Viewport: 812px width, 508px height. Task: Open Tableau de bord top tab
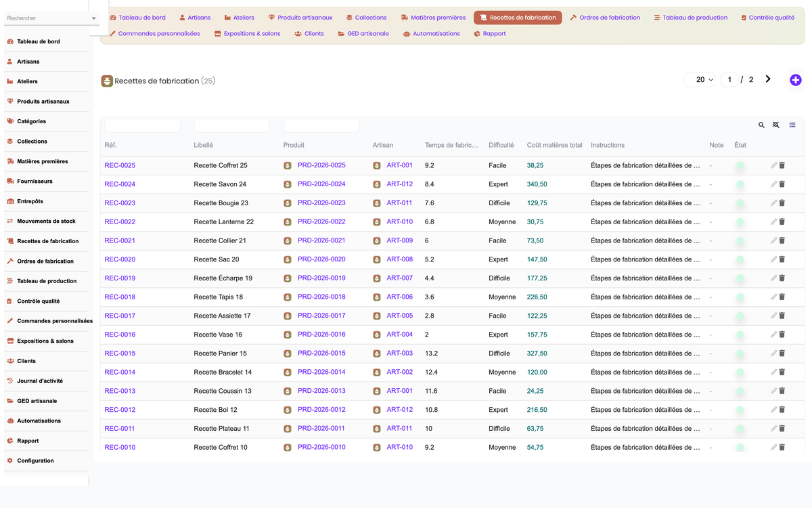pos(138,18)
